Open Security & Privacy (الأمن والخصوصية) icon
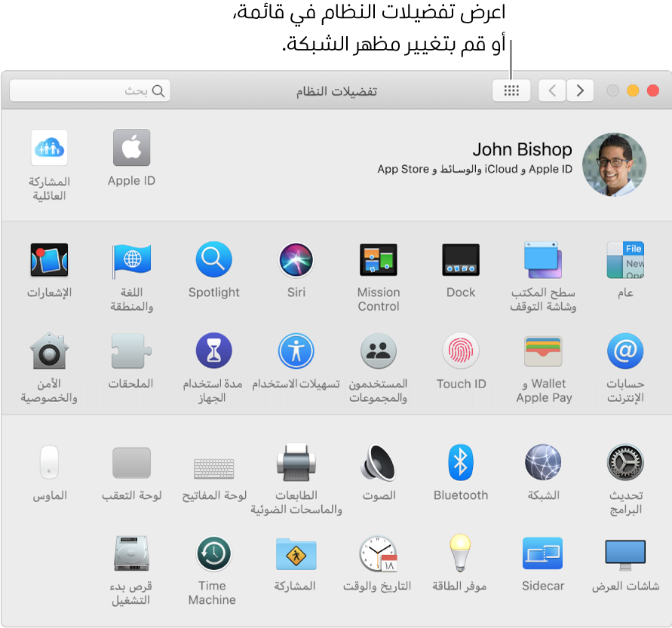This screenshot has height=628, width=672. [49, 351]
